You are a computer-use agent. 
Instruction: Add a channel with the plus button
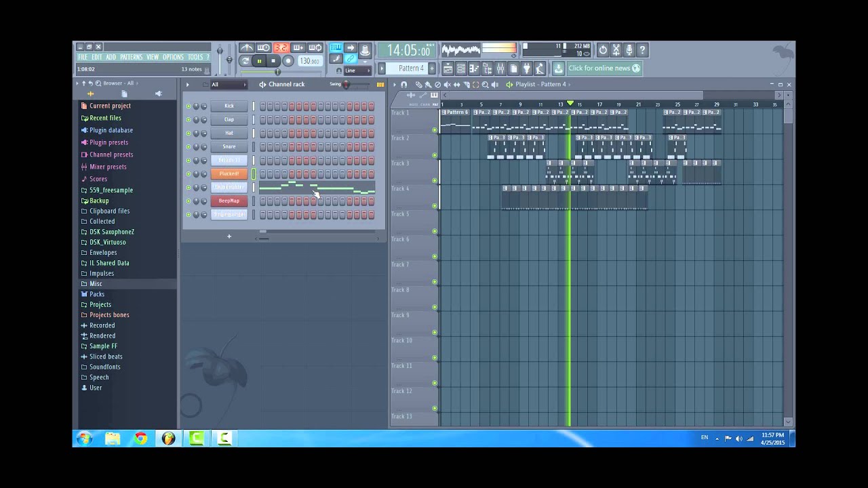coord(229,237)
